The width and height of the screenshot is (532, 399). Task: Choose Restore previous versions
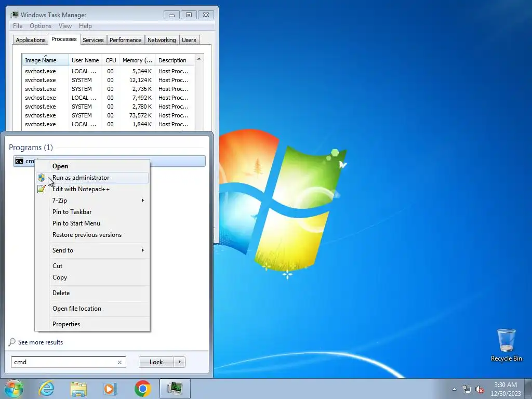point(92,235)
